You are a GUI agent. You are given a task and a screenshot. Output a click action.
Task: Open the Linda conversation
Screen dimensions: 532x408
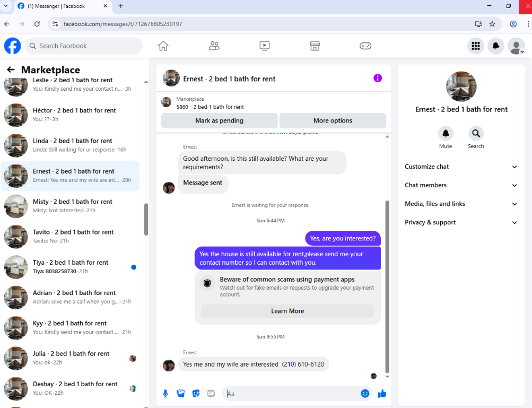pyautogui.click(x=70, y=145)
